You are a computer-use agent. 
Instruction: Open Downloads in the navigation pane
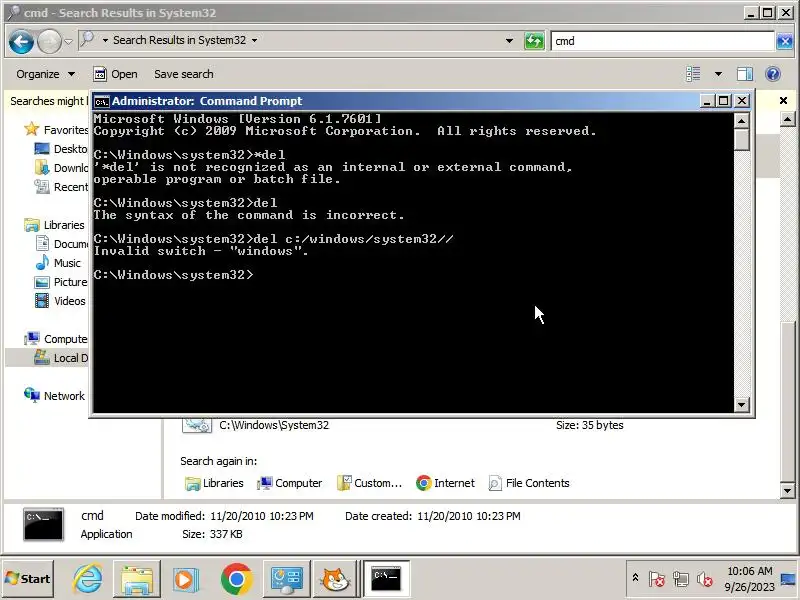click(x=61, y=168)
